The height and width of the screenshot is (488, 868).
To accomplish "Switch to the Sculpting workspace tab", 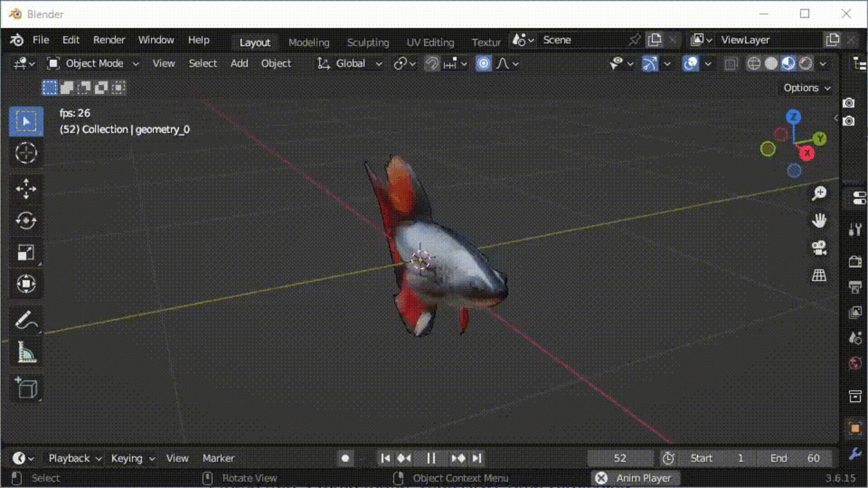I will 367,42.
